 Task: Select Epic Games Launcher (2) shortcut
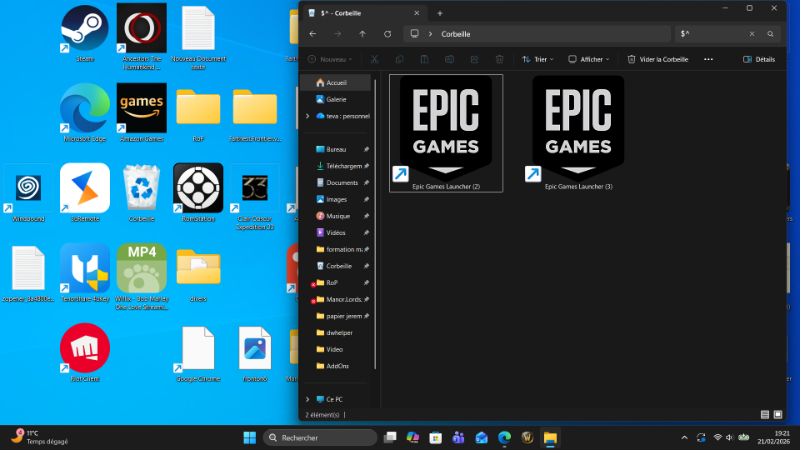coord(446,130)
